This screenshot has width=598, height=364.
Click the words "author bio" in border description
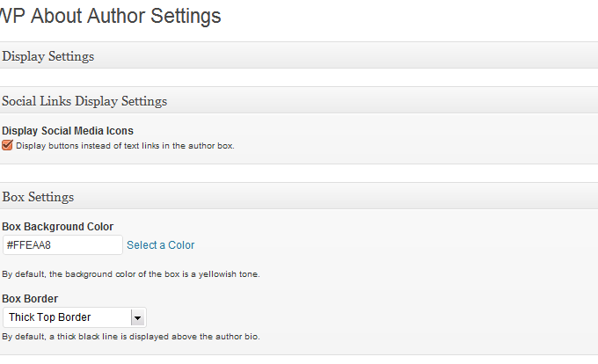click(239, 336)
